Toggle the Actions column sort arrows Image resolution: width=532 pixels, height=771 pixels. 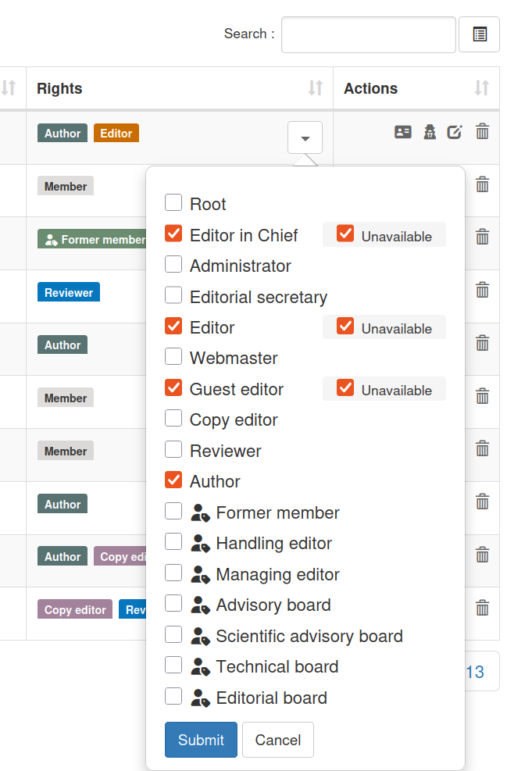tap(484, 88)
